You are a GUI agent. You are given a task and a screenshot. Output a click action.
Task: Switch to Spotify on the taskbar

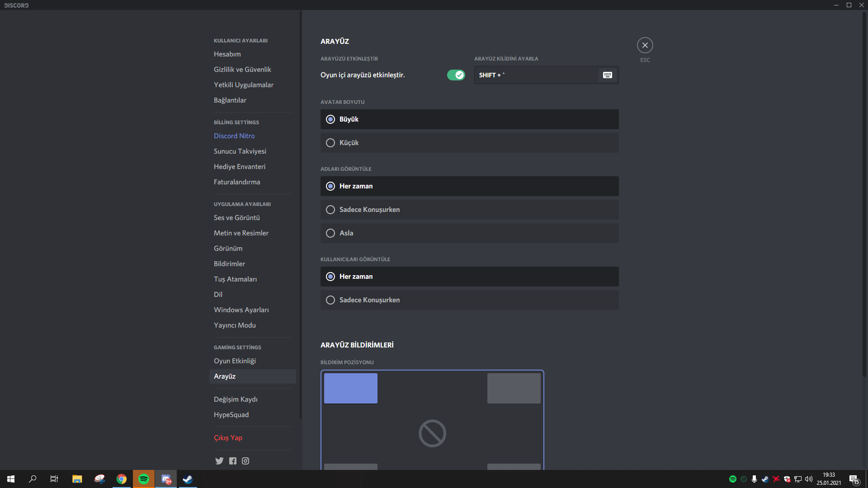tap(144, 479)
